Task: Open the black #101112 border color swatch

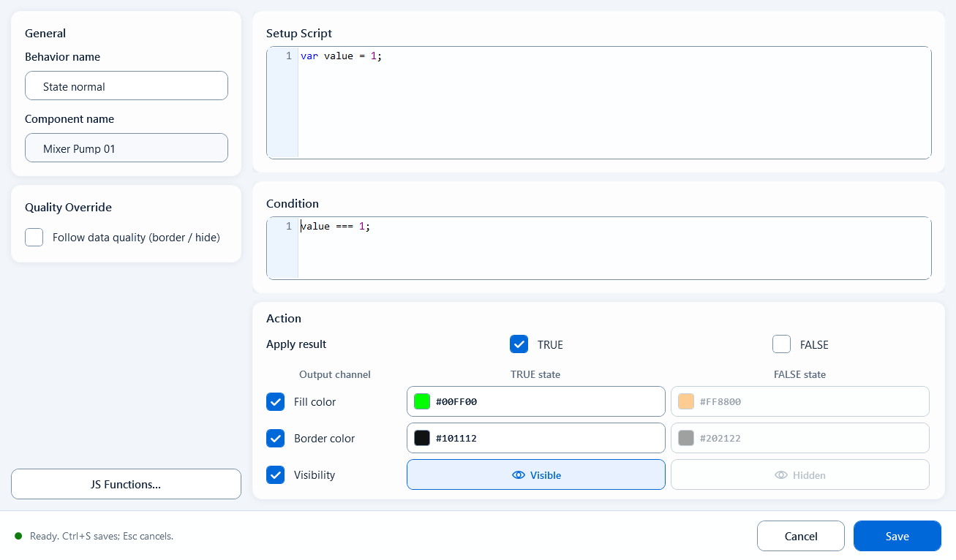Action: [x=422, y=438]
